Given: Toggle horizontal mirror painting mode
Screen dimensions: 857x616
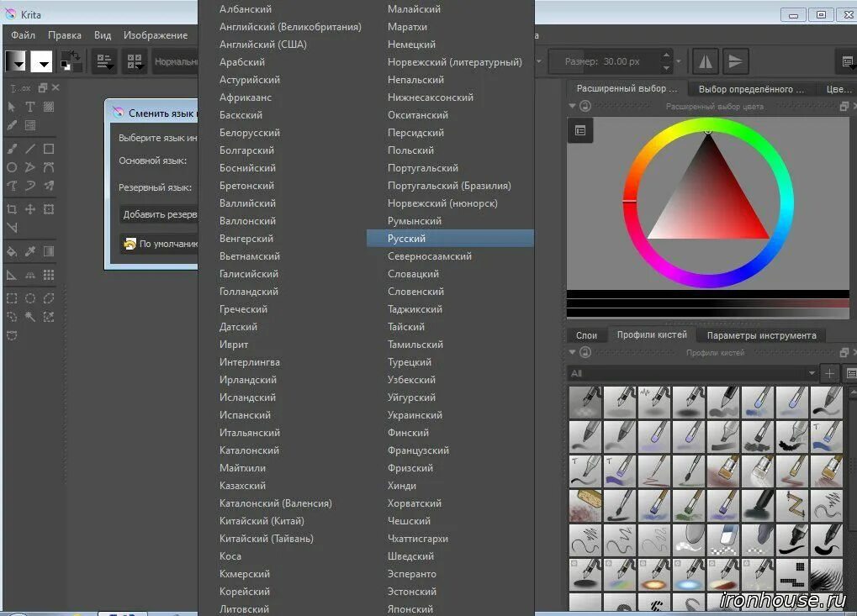Looking at the screenshot, I should pyautogui.click(x=706, y=61).
